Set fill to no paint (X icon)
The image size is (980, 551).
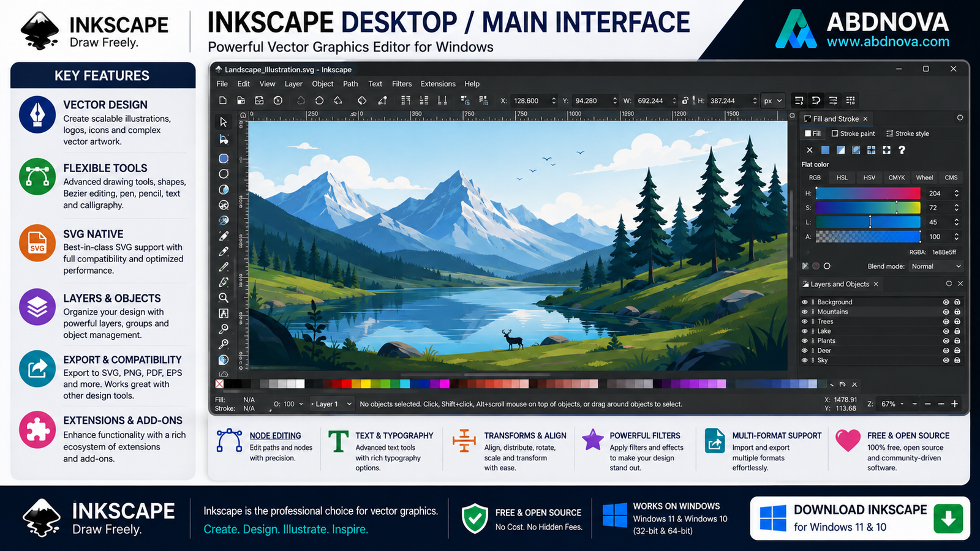click(x=810, y=150)
